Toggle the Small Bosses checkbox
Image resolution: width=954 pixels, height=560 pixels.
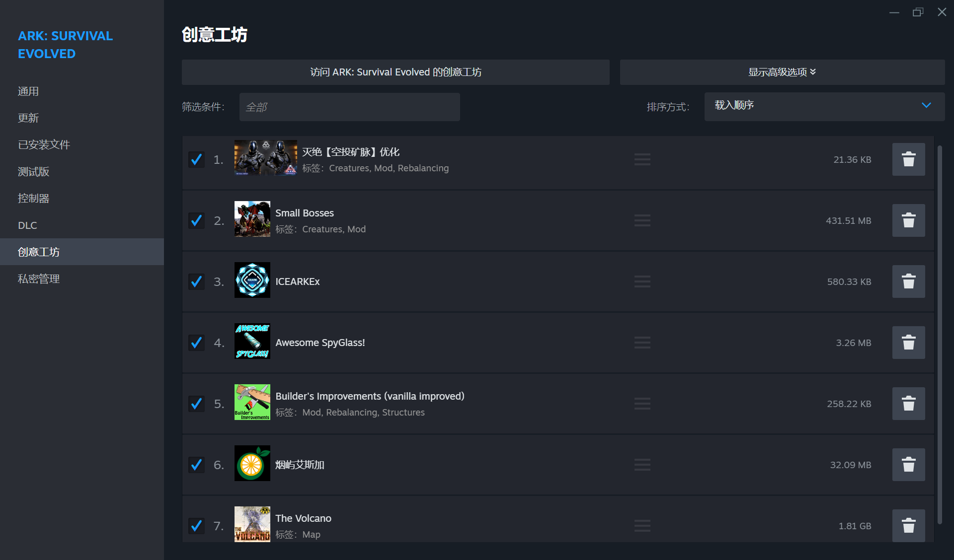(x=197, y=220)
